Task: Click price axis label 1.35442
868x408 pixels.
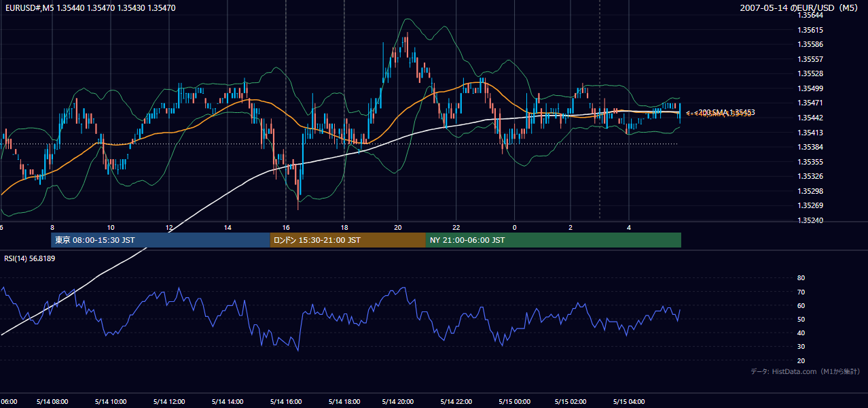Action: [811, 118]
